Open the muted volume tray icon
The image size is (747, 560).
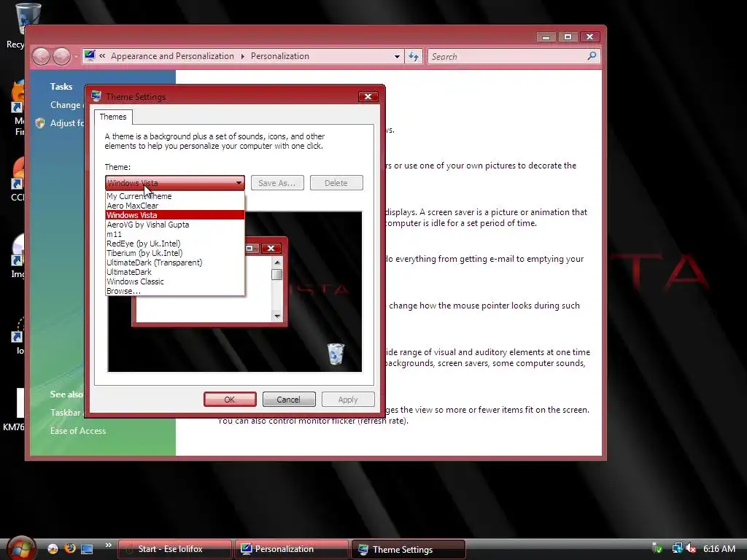click(691, 549)
